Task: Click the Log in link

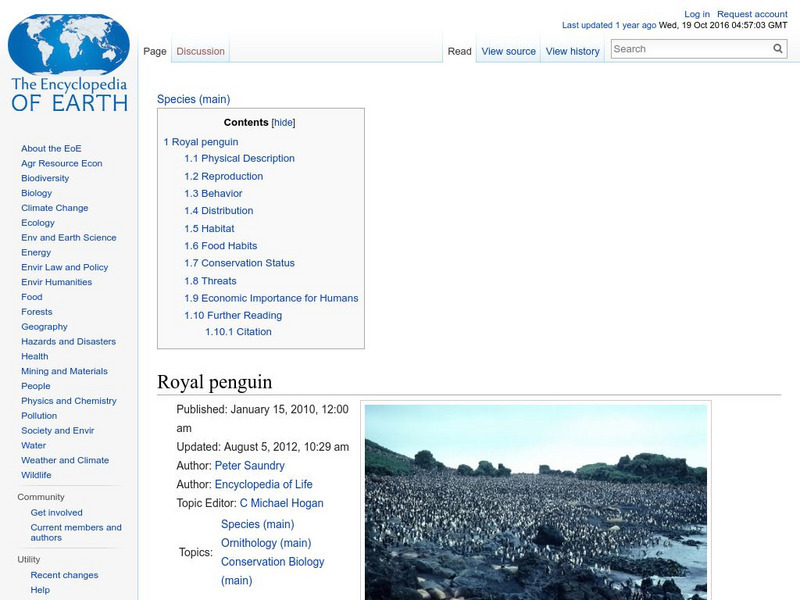Action: tap(697, 14)
